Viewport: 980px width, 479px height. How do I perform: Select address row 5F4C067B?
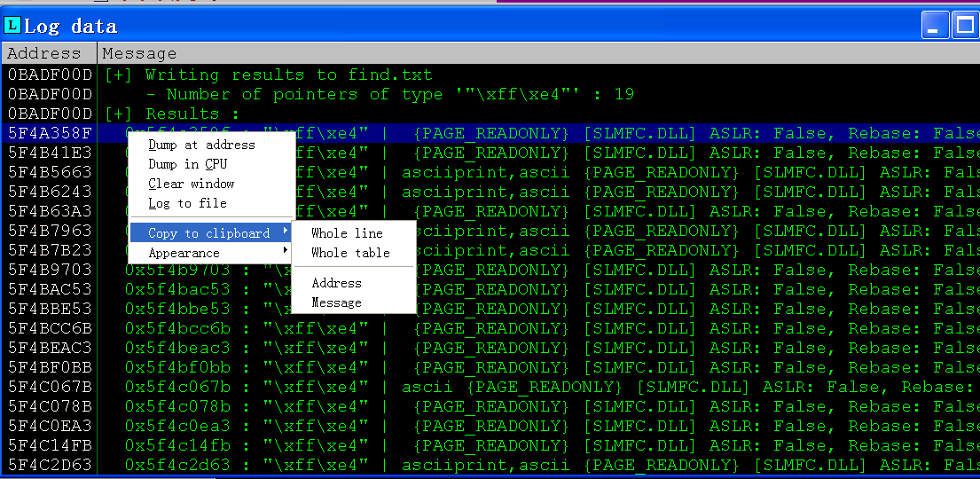pos(50,387)
